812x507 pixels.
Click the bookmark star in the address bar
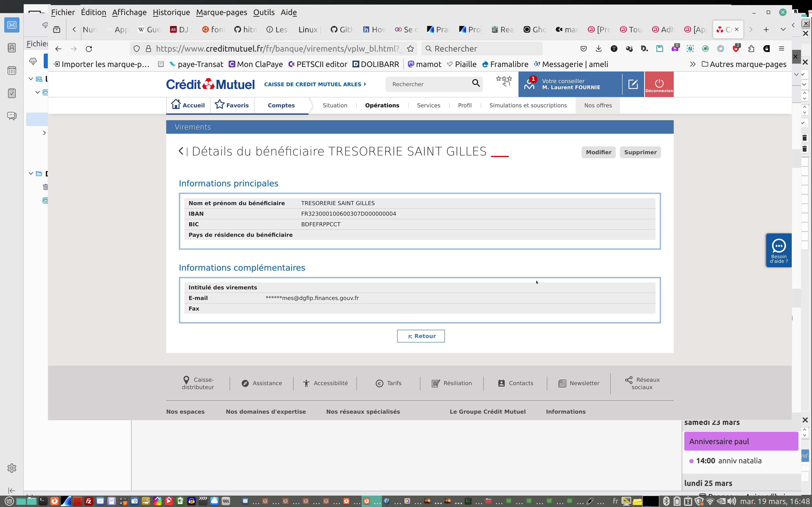pyautogui.click(x=410, y=49)
